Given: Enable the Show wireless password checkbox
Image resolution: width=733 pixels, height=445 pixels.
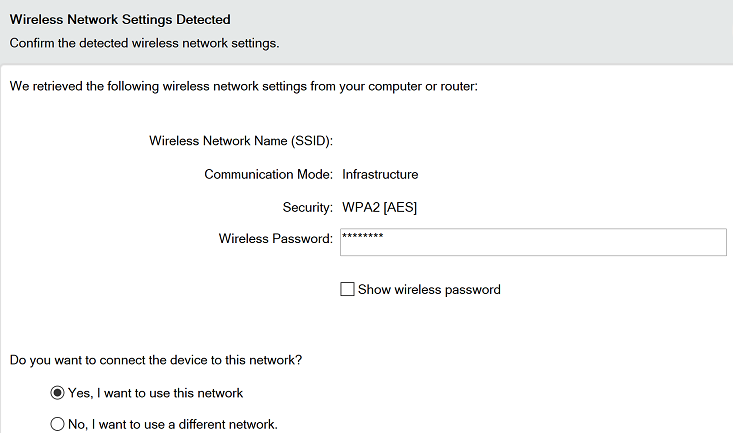Looking at the screenshot, I should point(347,289).
